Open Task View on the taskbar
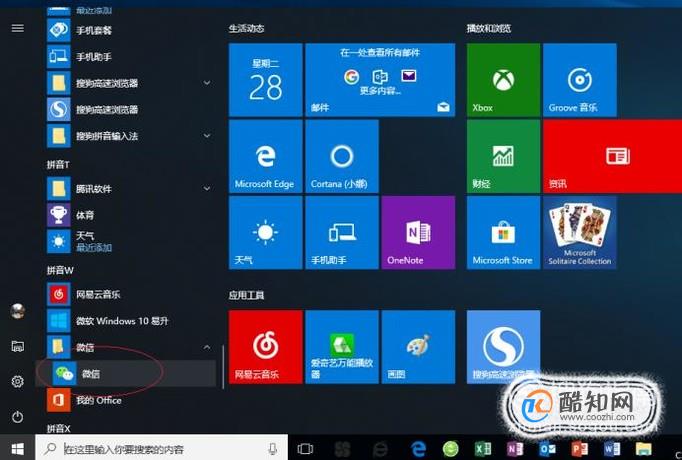 (305, 448)
